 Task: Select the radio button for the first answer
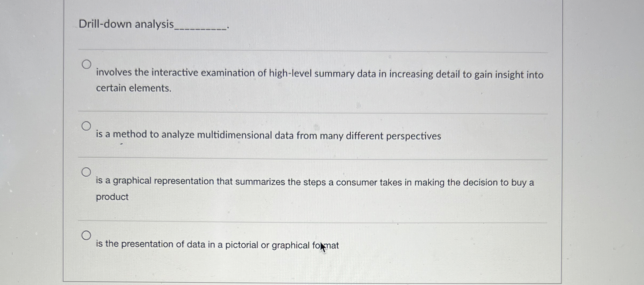87,64
